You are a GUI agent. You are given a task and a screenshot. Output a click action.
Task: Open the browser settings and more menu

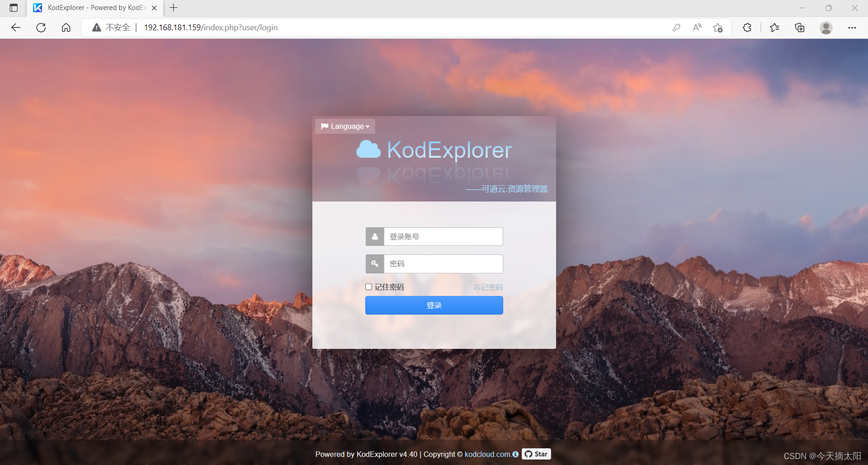pyautogui.click(x=852, y=28)
